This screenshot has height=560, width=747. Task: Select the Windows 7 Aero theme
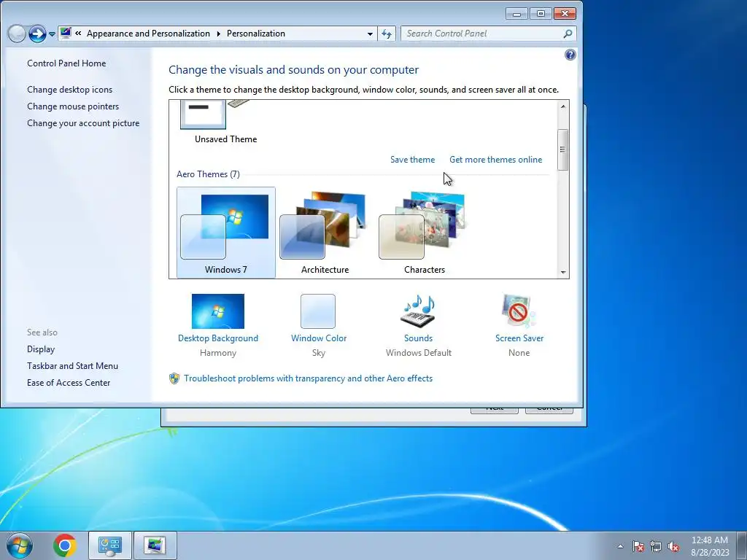point(226,233)
